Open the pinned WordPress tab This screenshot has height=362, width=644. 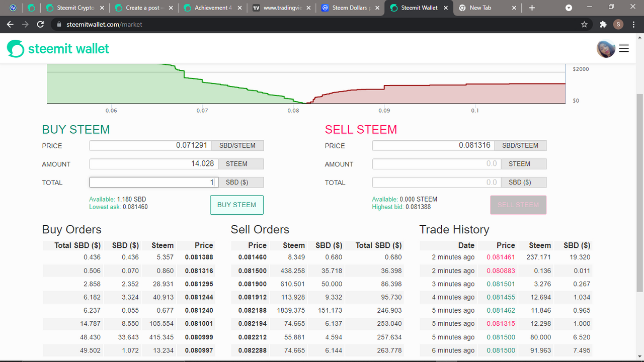[13, 8]
